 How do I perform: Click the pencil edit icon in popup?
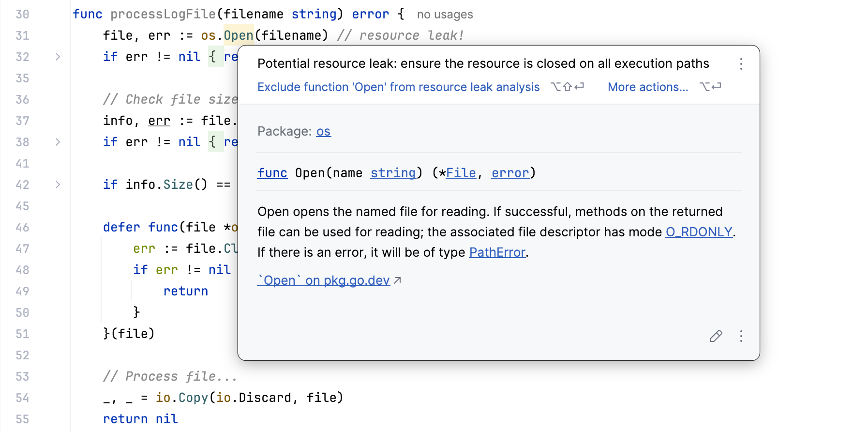(716, 336)
